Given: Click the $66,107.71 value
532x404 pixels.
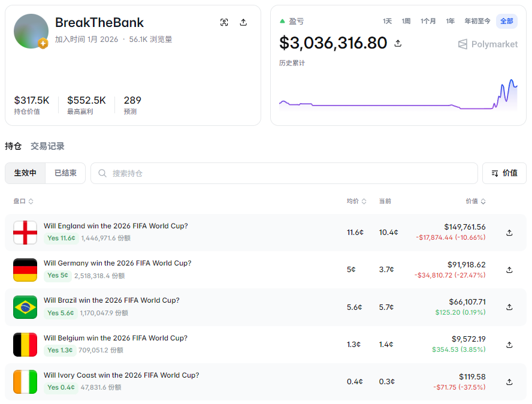Looking at the screenshot, I should [x=467, y=302].
